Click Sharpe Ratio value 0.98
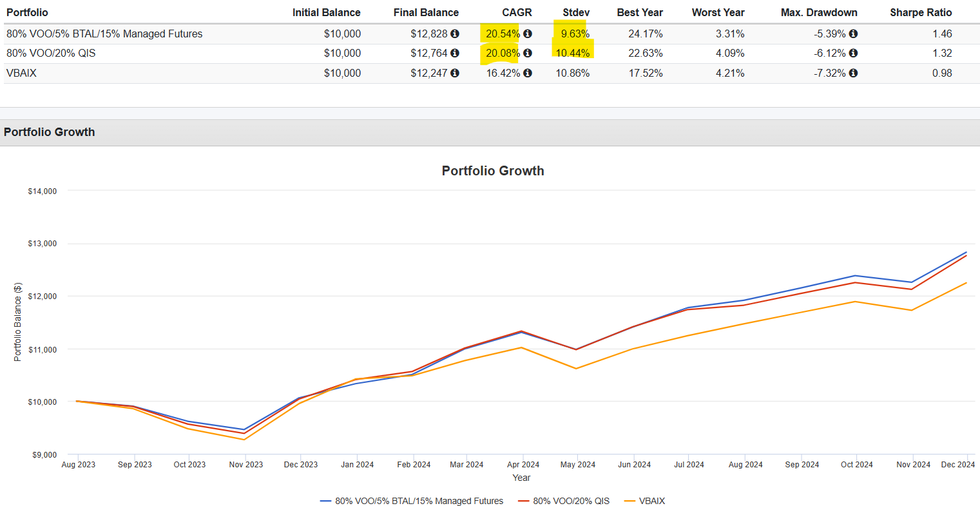Viewport: 980px width, 506px height. [x=942, y=73]
